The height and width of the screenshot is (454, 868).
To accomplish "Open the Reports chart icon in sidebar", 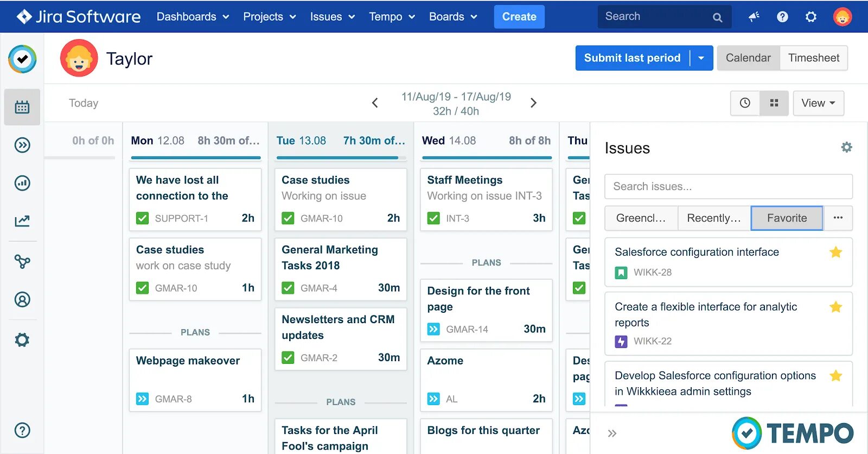I will (x=22, y=183).
